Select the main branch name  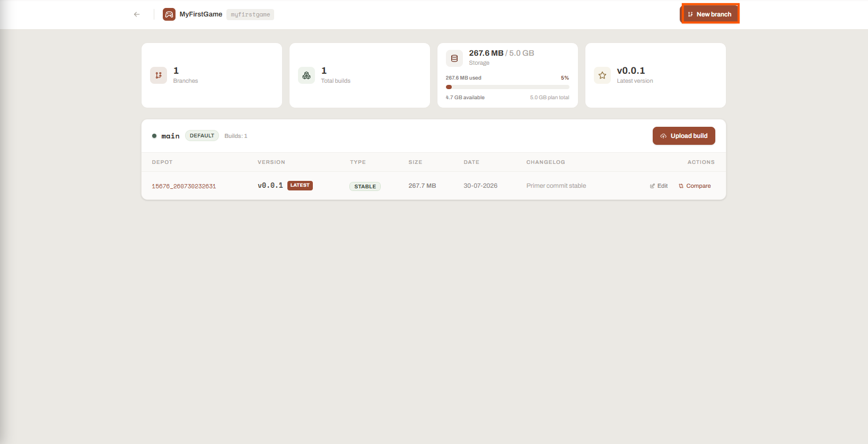point(170,136)
